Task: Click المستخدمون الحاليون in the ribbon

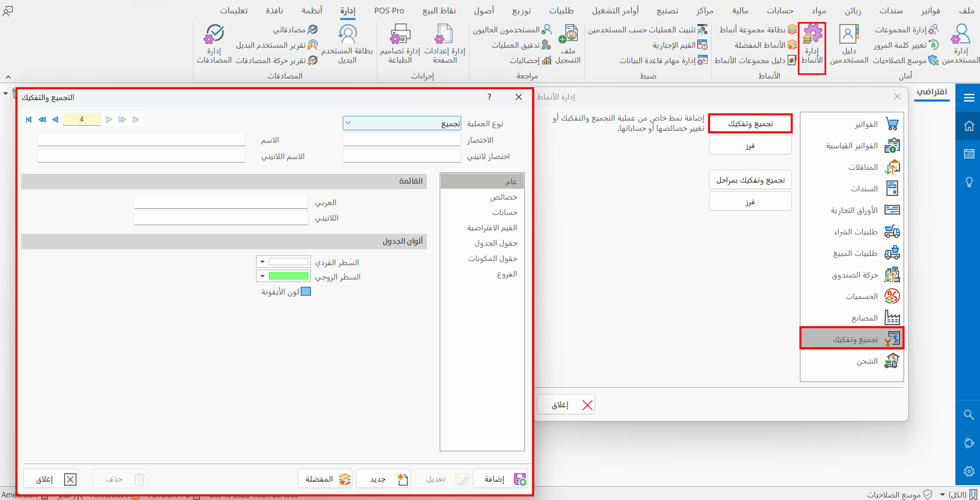Action: [x=512, y=30]
